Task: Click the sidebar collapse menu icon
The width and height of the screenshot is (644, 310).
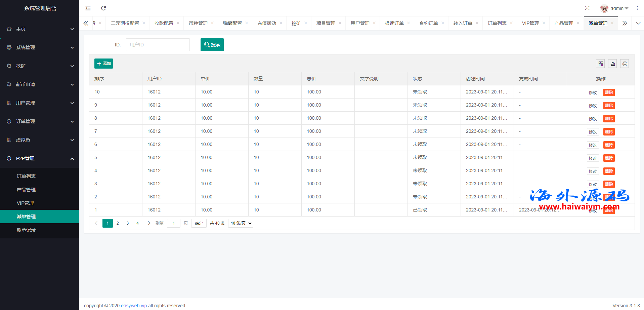Action: (x=88, y=8)
